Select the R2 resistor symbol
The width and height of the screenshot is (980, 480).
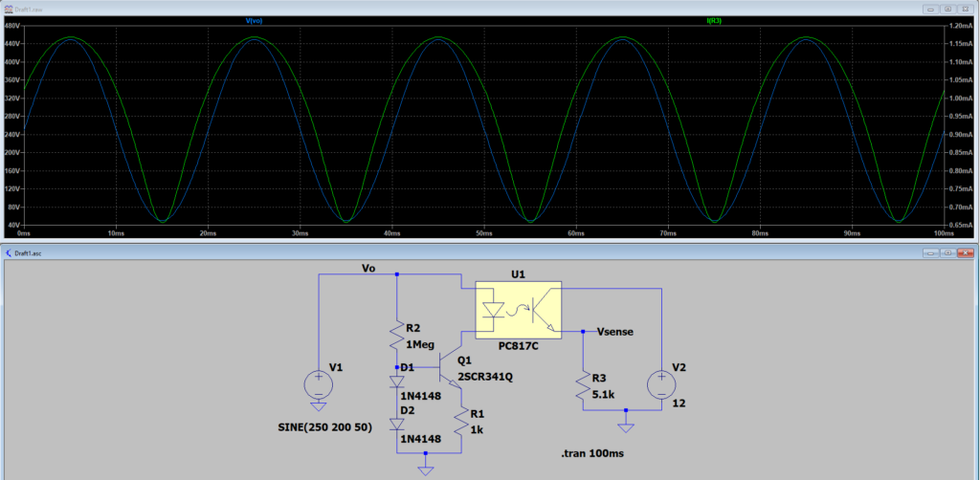[396, 337]
